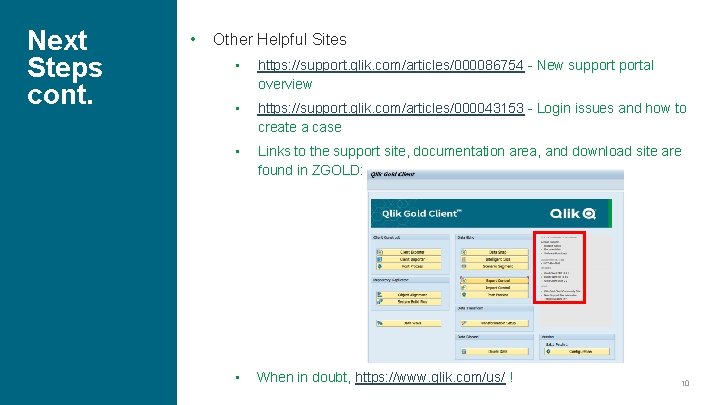Click the links panel with support sites

click(559, 267)
